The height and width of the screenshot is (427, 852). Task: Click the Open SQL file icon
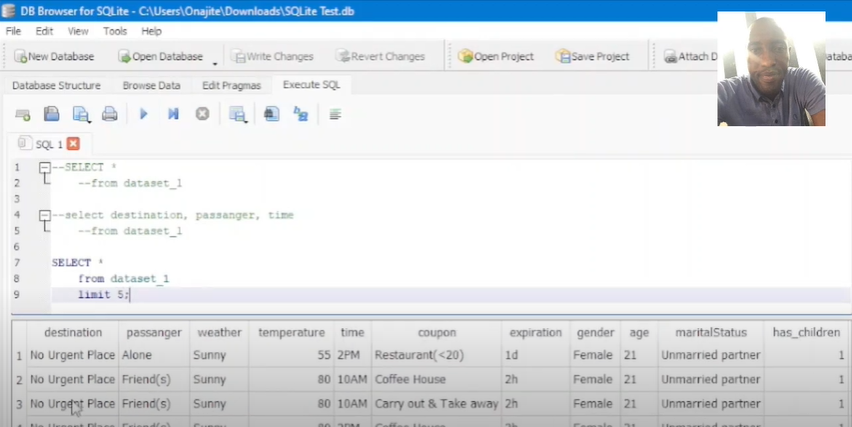(51, 114)
